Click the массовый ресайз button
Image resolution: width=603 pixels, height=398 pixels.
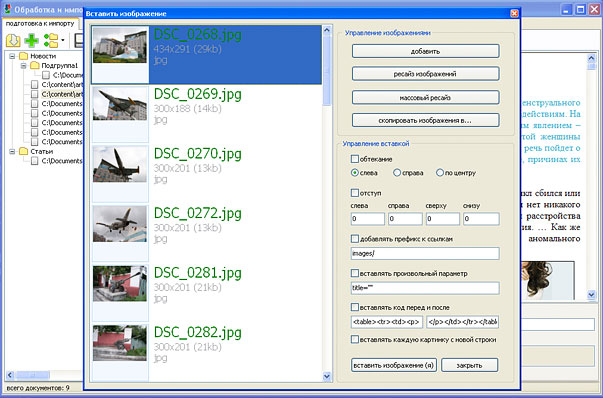pyautogui.click(x=426, y=98)
